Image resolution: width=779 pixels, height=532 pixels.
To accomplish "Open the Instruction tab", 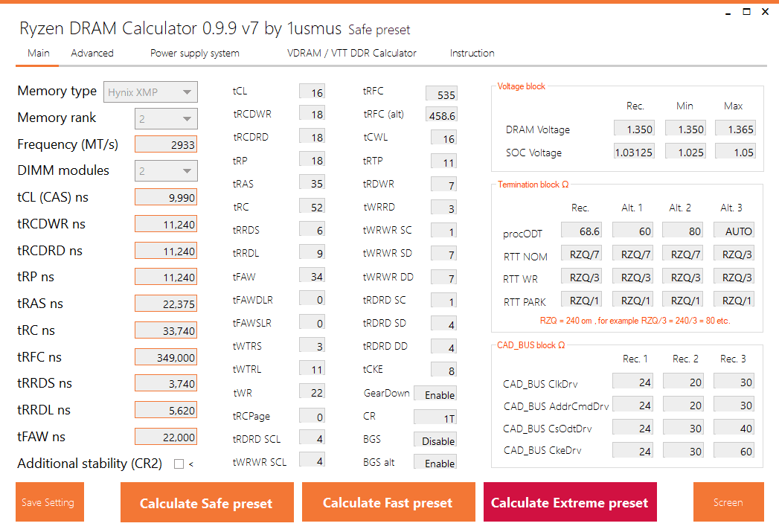I will pyautogui.click(x=472, y=53).
